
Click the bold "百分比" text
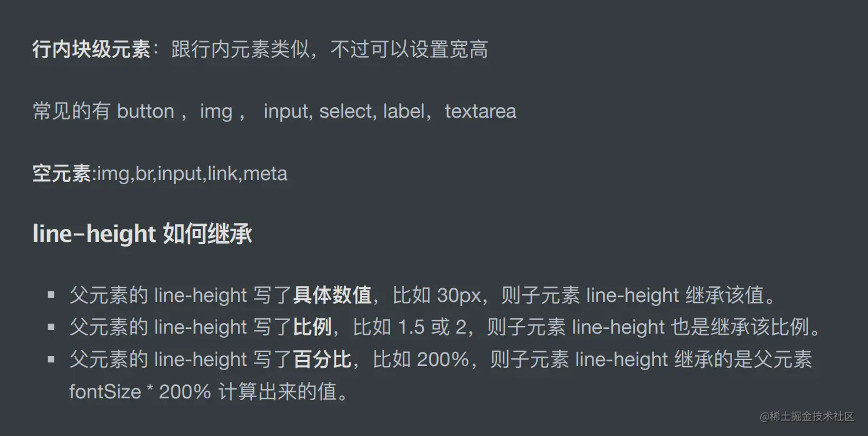pyautogui.click(x=322, y=360)
